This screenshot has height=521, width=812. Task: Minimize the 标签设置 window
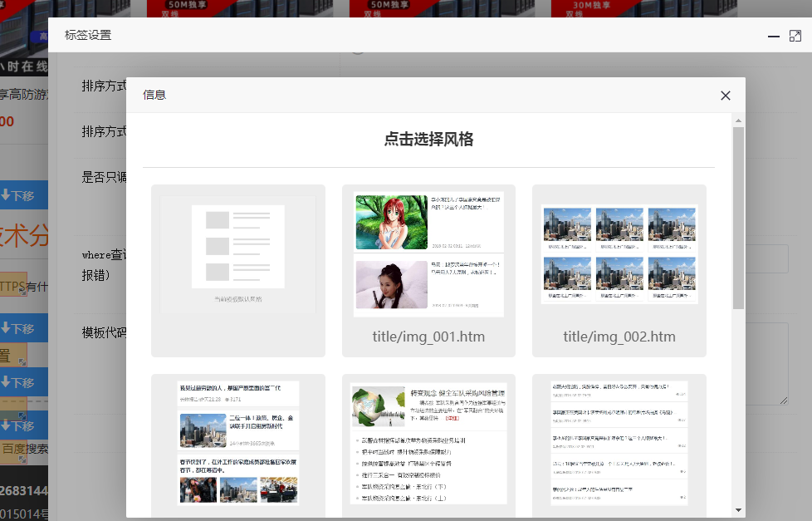click(773, 37)
